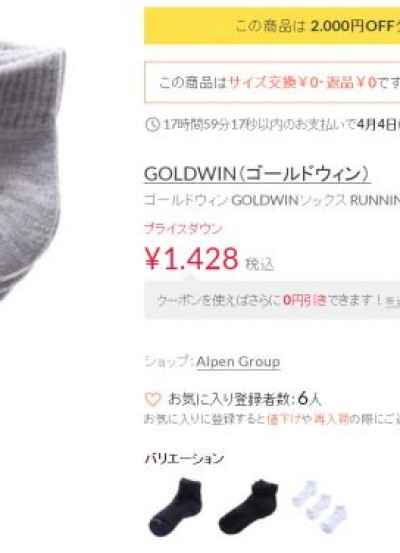Open the Alpen Group shop link
Screen dimensions: 400x553
click(x=238, y=362)
